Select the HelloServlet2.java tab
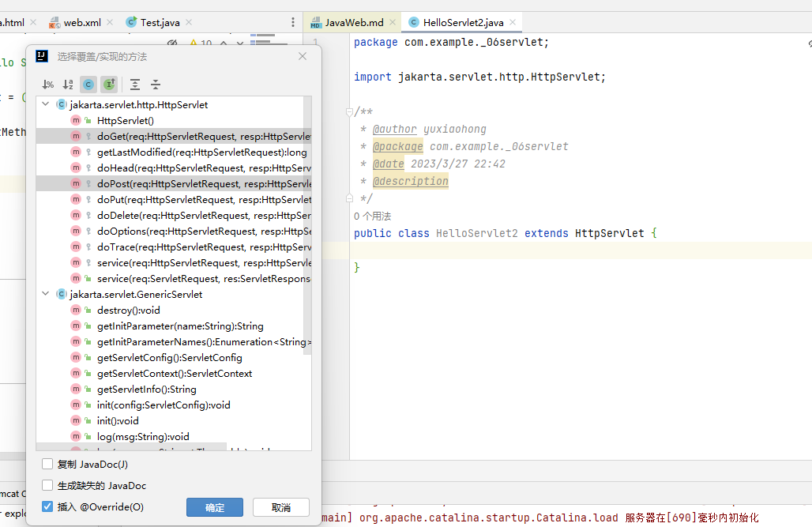 pos(463,23)
